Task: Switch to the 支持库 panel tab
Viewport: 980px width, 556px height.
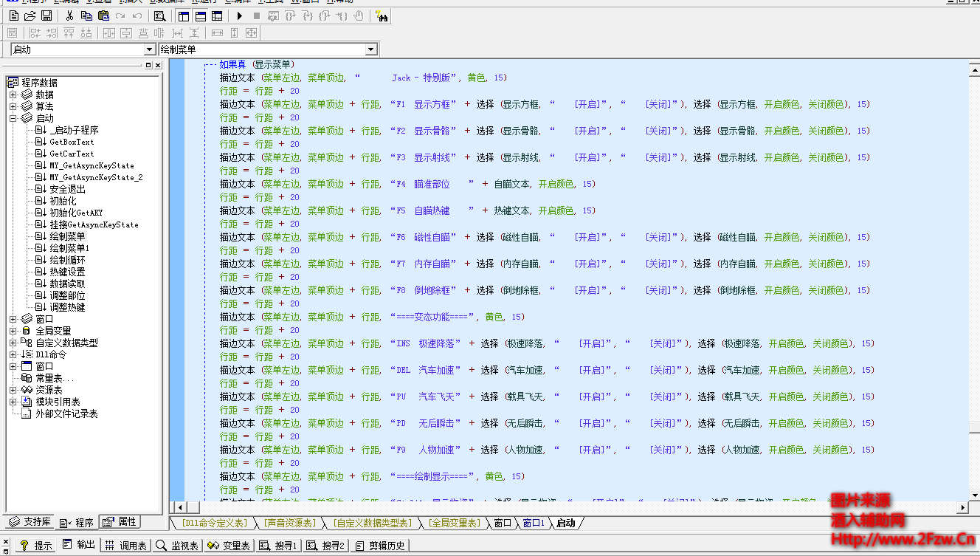Action: (x=30, y=522)
